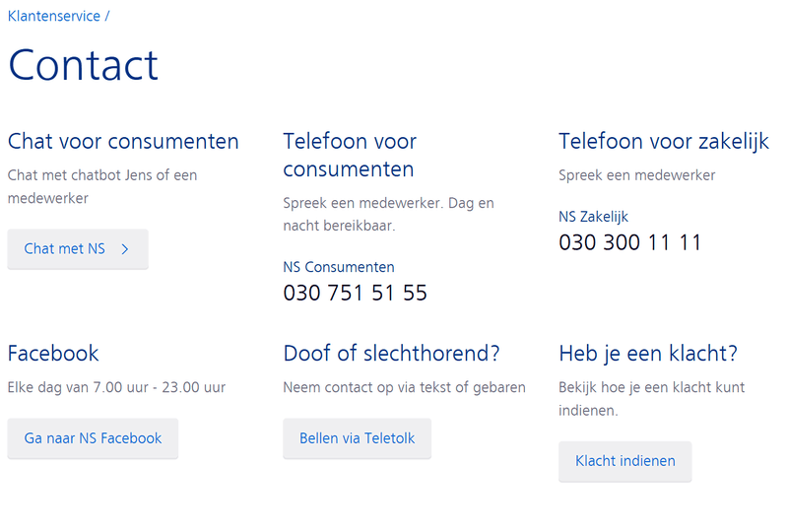Start a chat via Chat met NS button
This screenshot has width=788, height=532.
65,249
